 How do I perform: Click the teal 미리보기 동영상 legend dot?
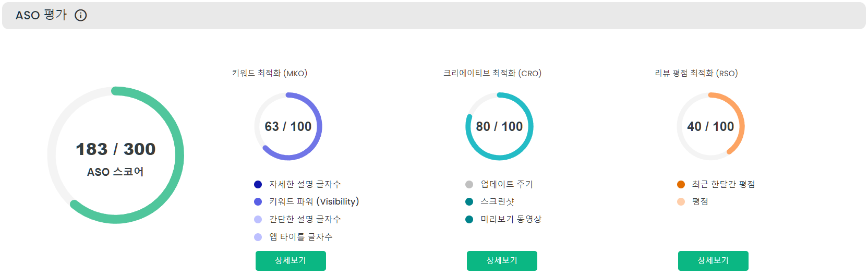[469, 219]
